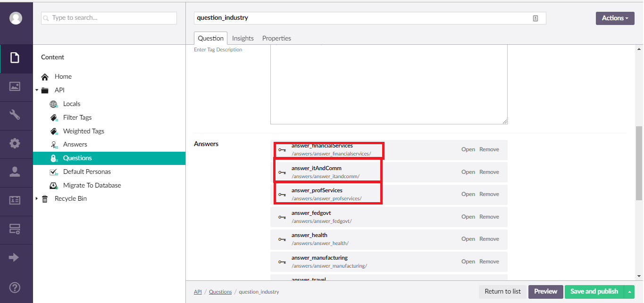The width and height of the screenshot is (644, 303).
Task: Open answer_itAndComm entry
Action: click(x=468, y=172)
